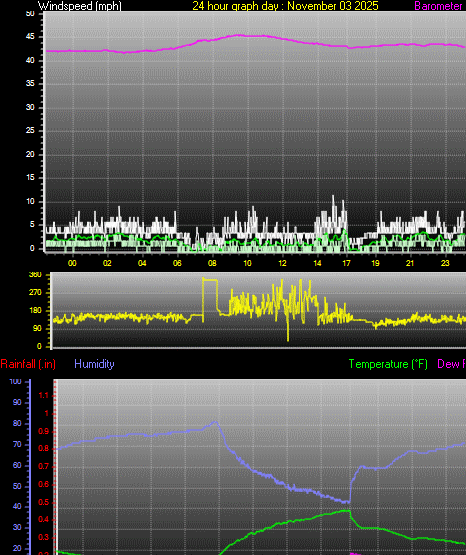Click the '14' hour label on time axis

pos(317,263)
